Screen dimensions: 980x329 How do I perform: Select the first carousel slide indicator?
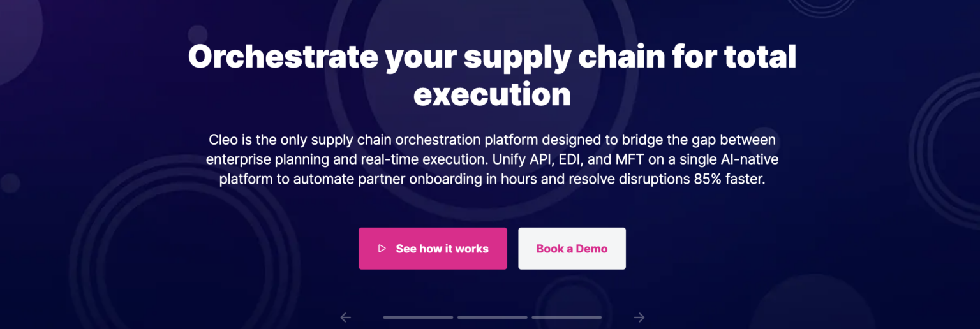point(418,318)
